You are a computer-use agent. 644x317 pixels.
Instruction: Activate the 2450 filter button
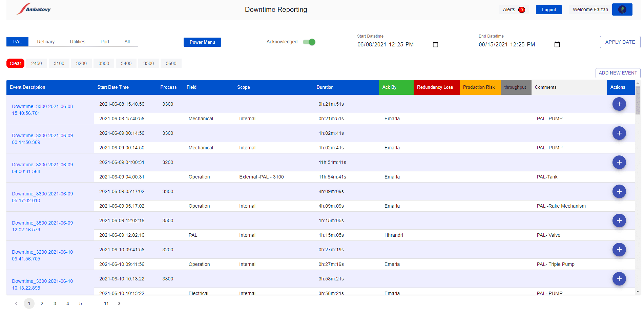36,63
